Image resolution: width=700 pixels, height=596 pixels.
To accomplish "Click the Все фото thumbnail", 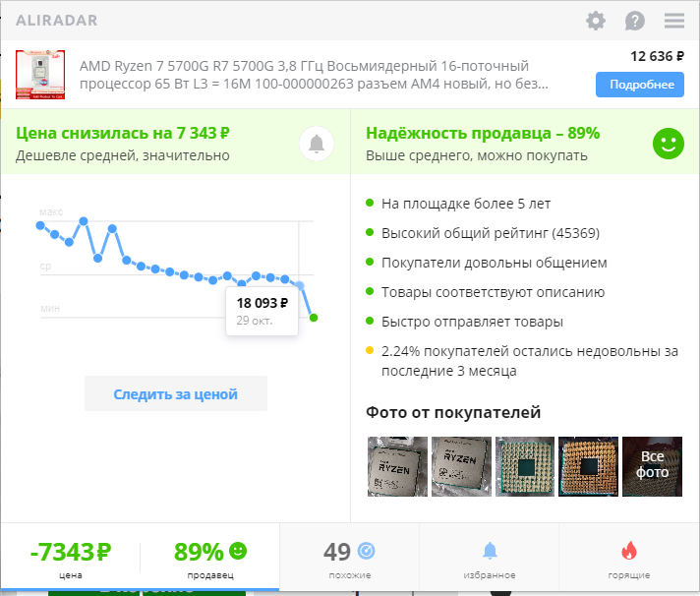I will tap(652, 466).
